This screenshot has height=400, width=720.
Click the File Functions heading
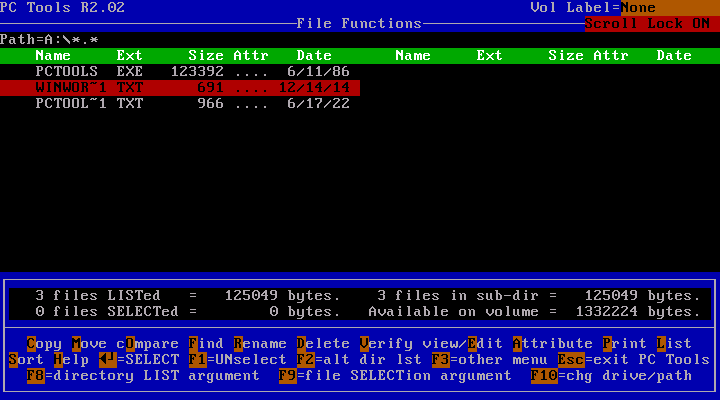[359, 24]
